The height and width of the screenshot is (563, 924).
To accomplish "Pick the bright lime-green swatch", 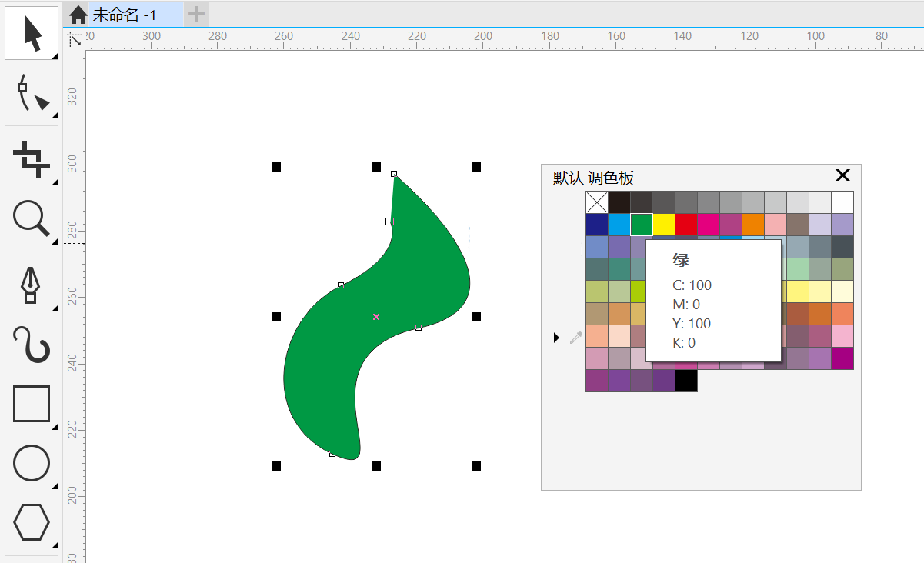I will pos(638,291).
